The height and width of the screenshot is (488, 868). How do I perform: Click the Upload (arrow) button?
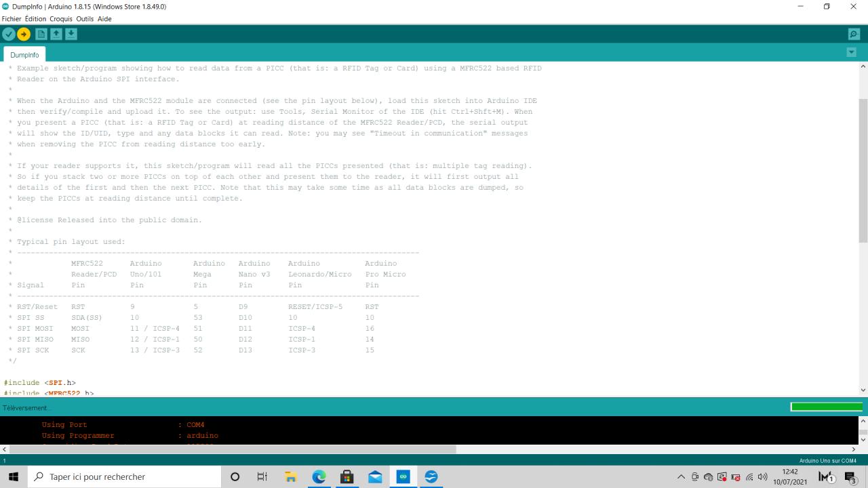[24, 34]
